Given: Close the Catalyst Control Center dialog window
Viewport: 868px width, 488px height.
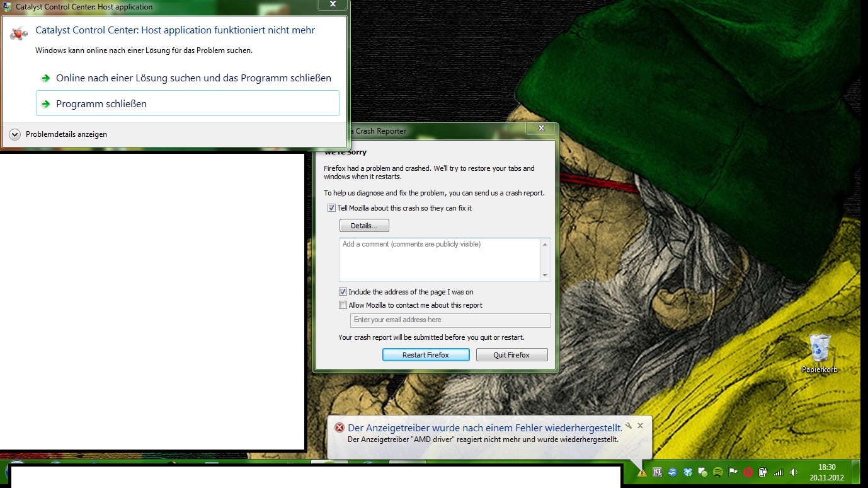Looking at the screenshot, I should [x=334, y=5].
